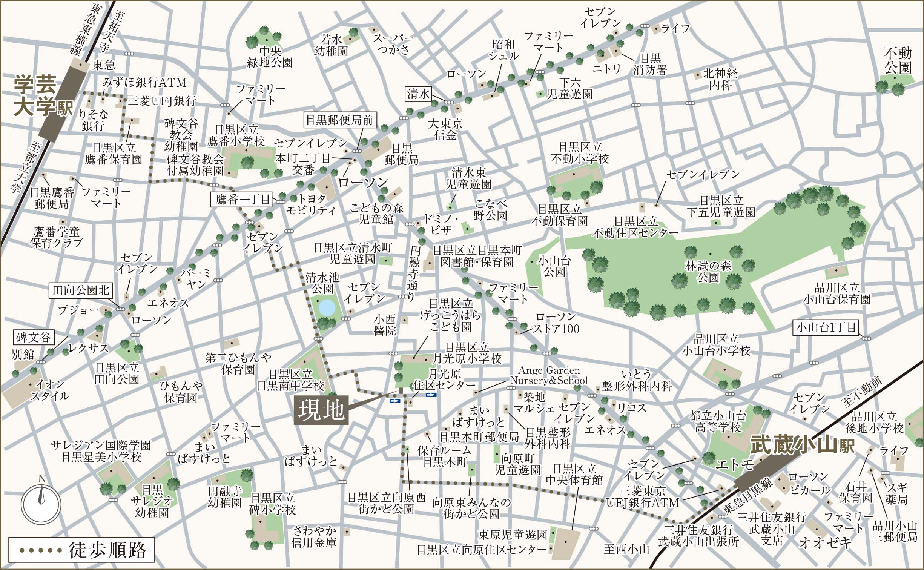This screenshot has width=924, height=570.
Task: Click the スーパーつかさ label
Action: [393, 43]
